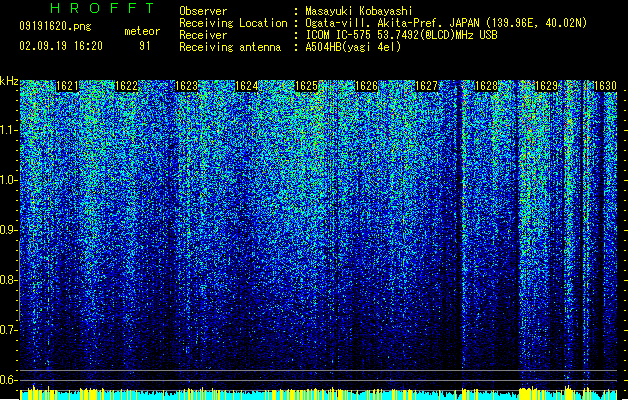This screenshot has height=400, width=629.
Task: Click the 1626 time marker
Action: click(x=366, y=86)
